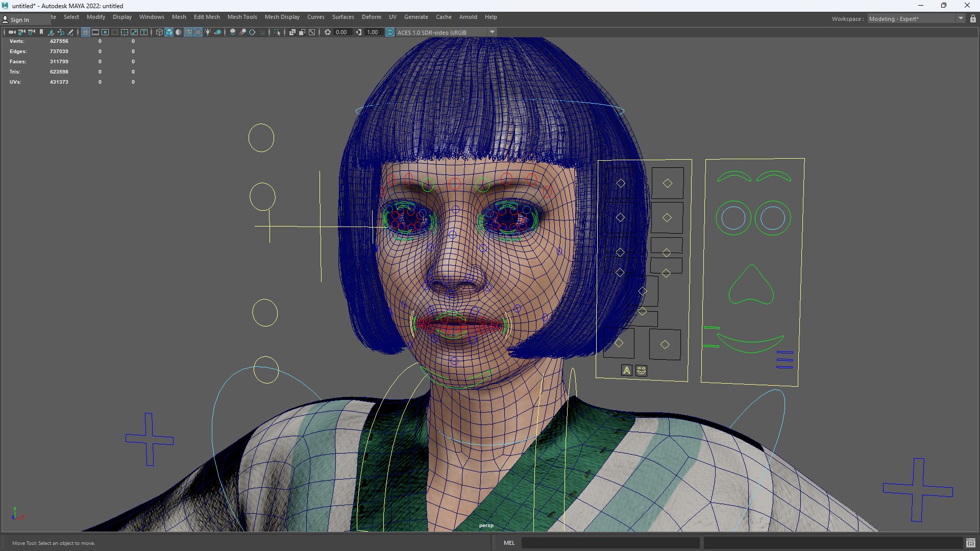Toggle the color management view transform icon
Image resolution: width=980 pixels, height=551 pixels.
point(390,32)
